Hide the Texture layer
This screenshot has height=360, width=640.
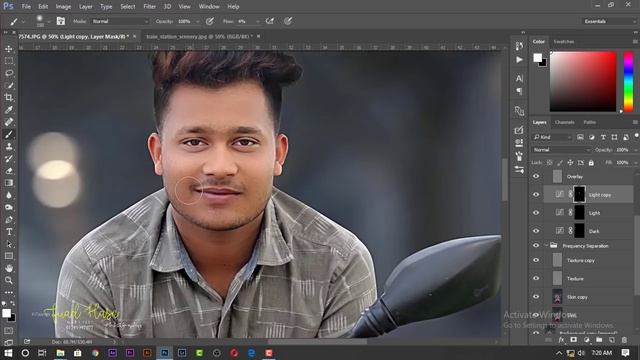pos(536,278)
